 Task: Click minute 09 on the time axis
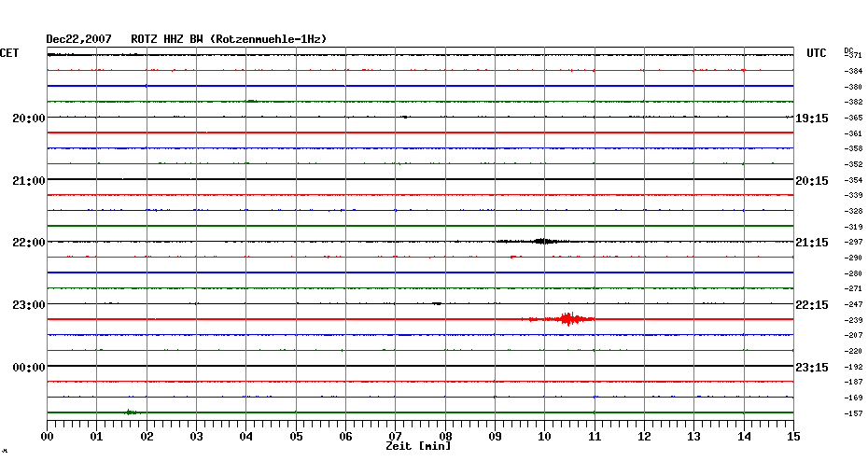coord(495,436)
